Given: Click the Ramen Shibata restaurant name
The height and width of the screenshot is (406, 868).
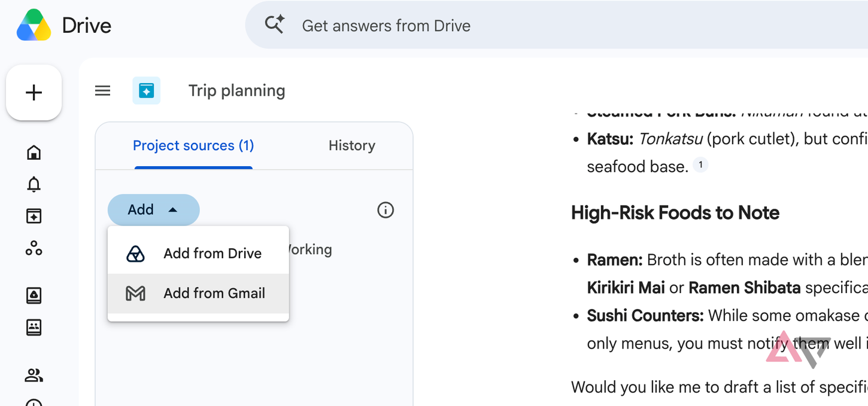Looking at the screenshot, I should [x=745, y=288].
